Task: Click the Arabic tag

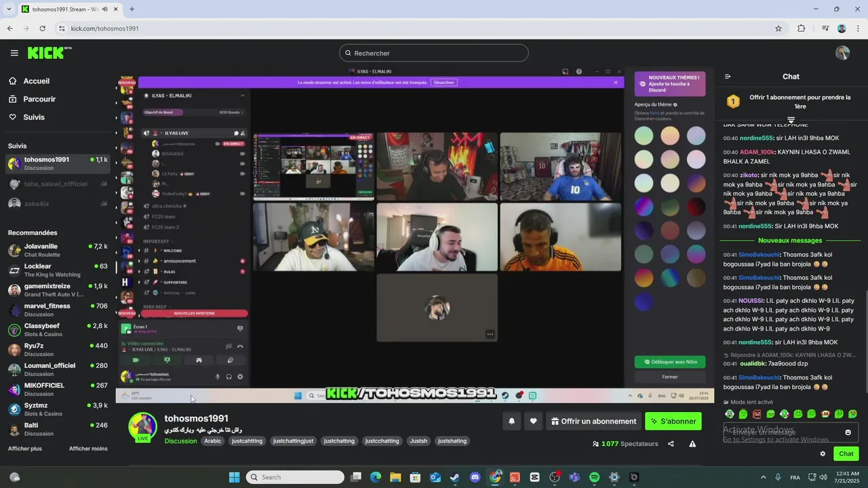Action: pos(213,441)
